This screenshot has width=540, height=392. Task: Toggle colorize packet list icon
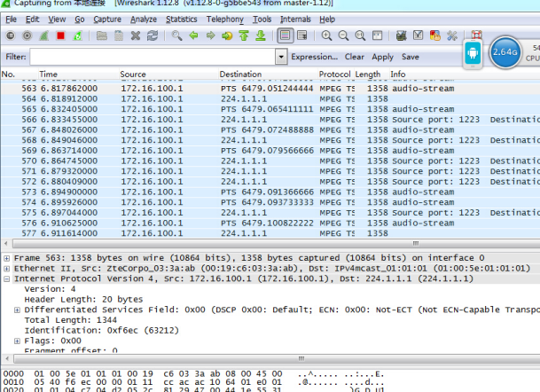point(286,35)
